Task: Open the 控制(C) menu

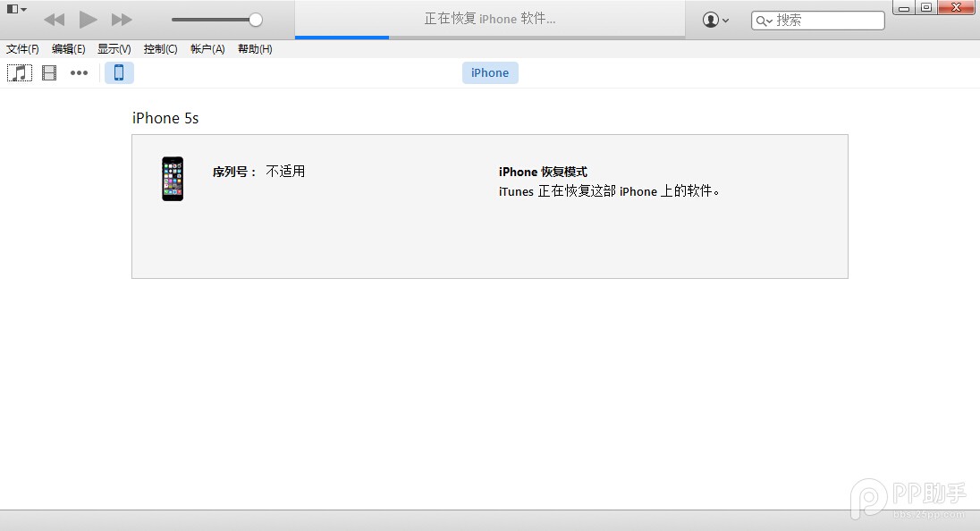Action: [160, 49]
